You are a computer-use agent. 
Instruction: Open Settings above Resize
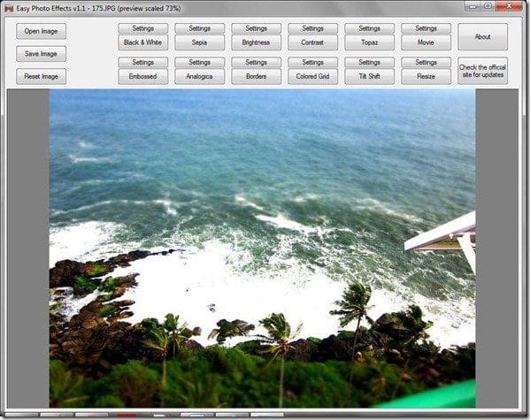426,62
